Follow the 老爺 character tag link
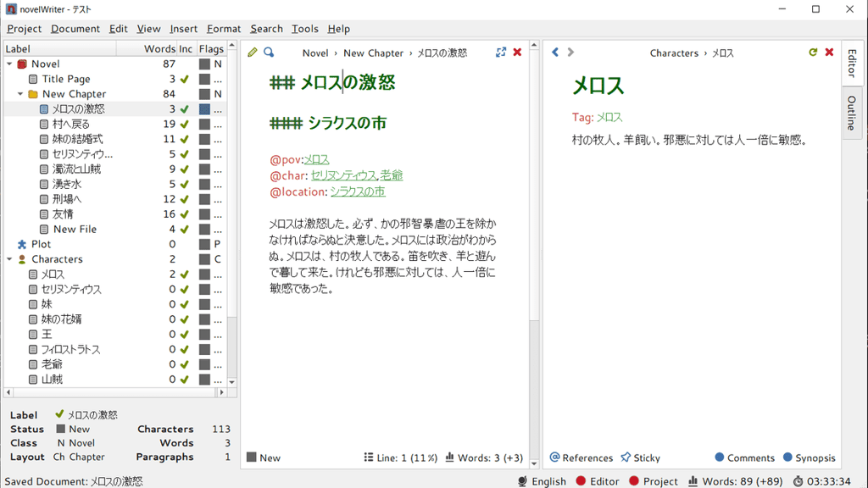 coord(392,175)
